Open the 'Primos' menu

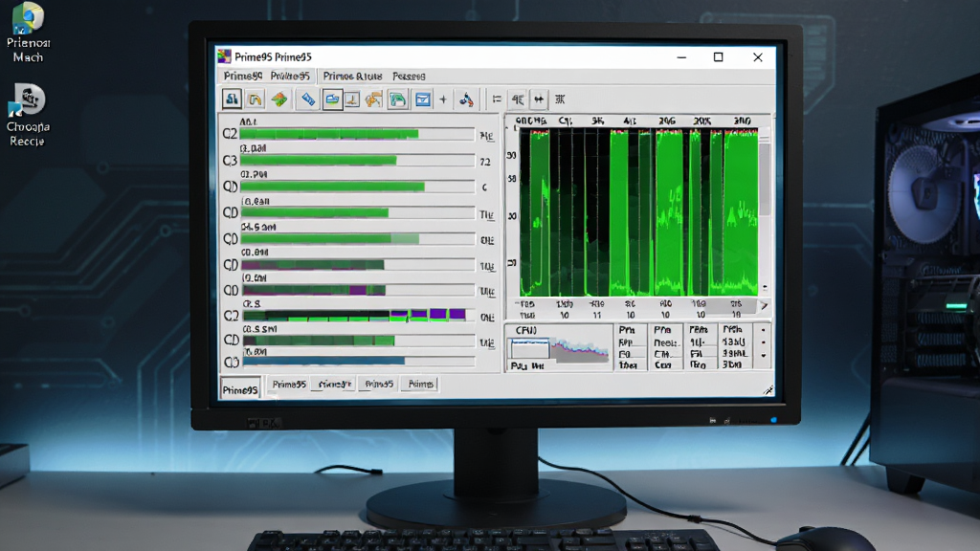(x=352, y=77)
